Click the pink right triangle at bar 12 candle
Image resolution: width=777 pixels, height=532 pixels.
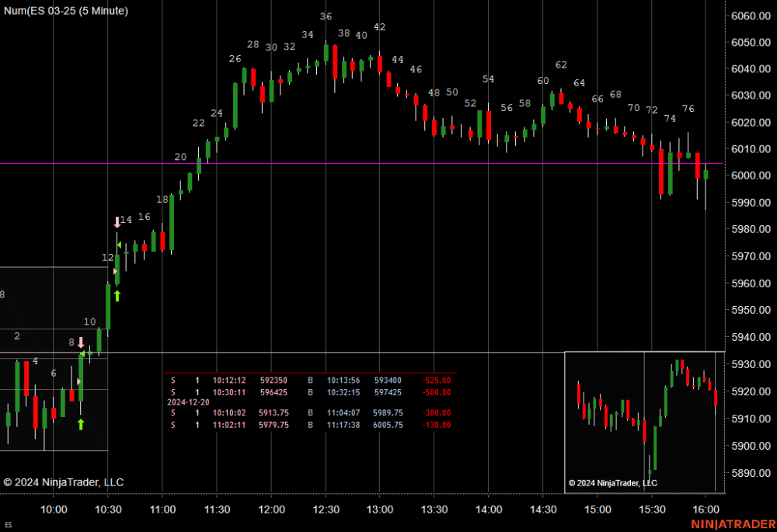pos(115,272)
